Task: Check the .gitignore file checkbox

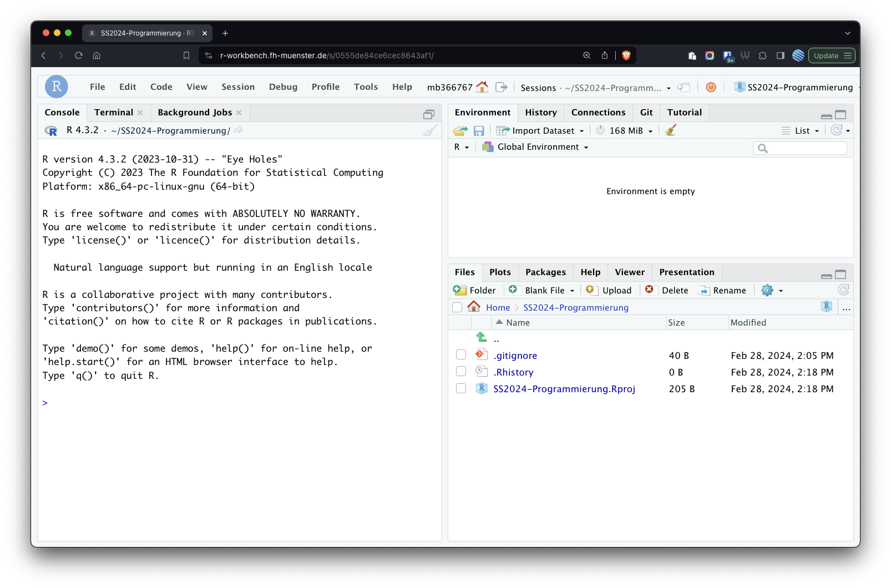Action: point(461,355)
